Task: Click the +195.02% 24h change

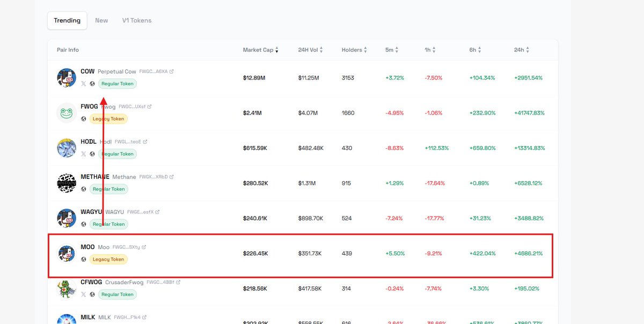Action: pyautogui.click(x=527, y=289)
